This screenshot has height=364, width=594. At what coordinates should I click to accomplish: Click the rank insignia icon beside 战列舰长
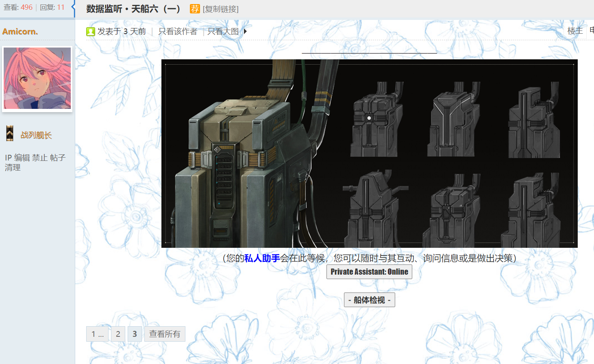[10, 134]
